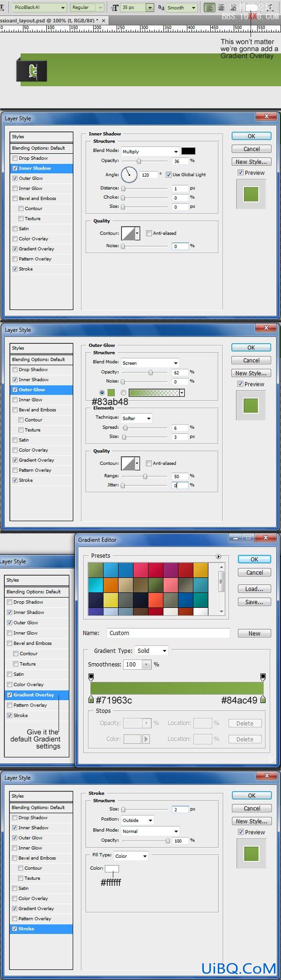Click the Color stop arrow button in Stops
This screenshot has width=281, height=980.
[146, 739]
